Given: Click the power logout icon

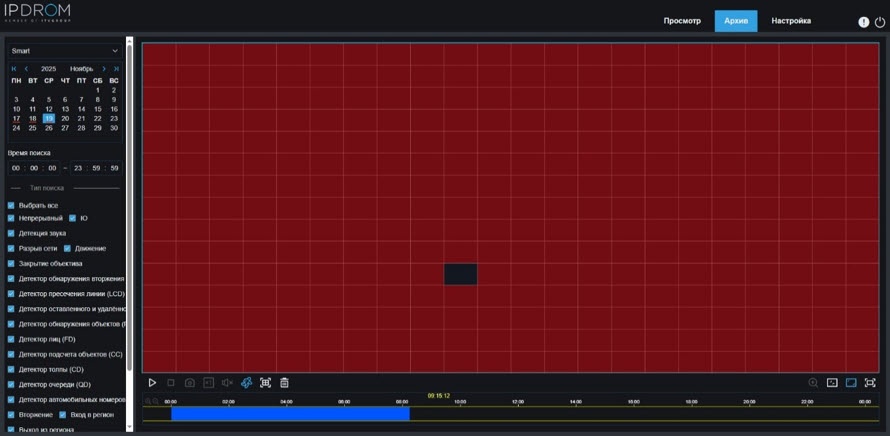Looking at the screenshot, I should pos(880,22).
